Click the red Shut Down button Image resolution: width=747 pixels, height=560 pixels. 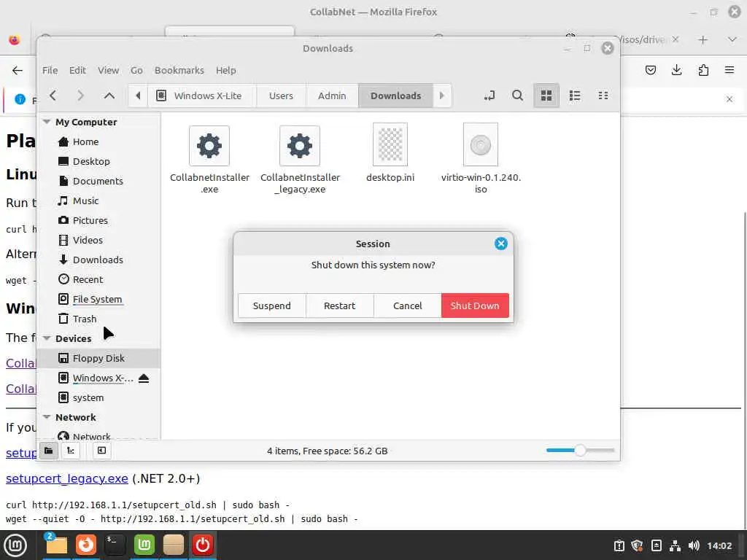475,306
